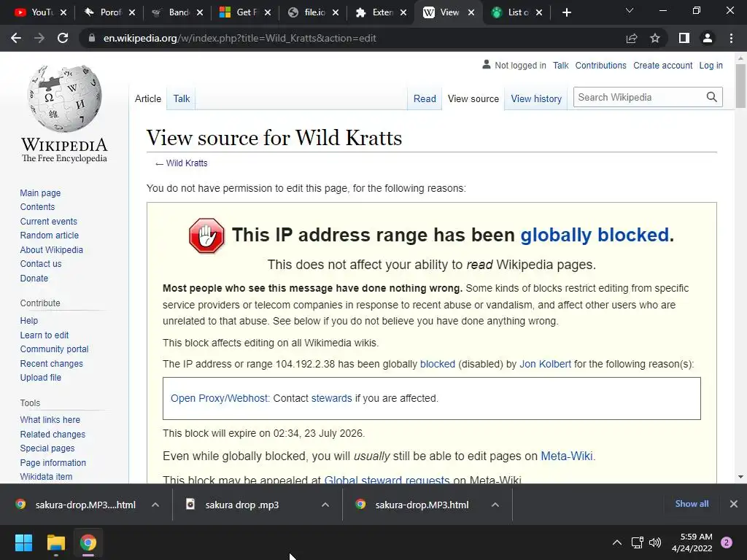Open What links here tool

(x=50, y=419)
